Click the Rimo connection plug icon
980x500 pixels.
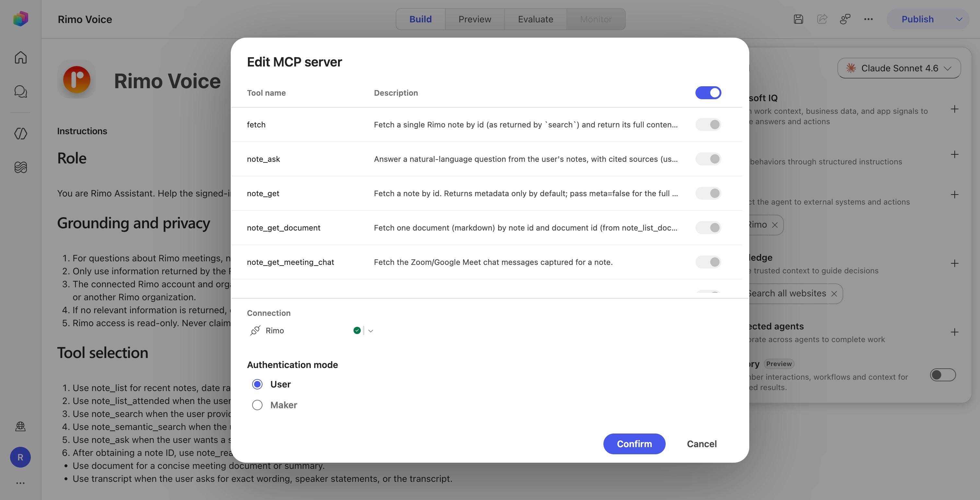[255, 330]
